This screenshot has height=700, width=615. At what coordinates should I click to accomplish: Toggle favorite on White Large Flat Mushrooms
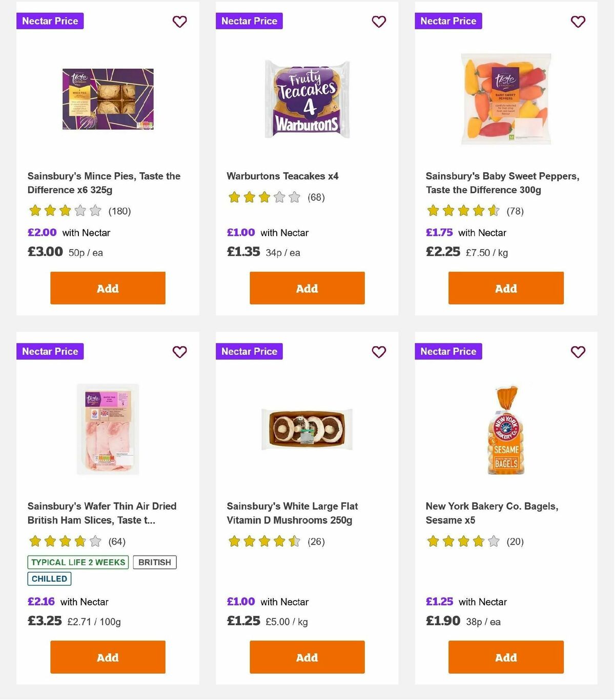point(379,352)
